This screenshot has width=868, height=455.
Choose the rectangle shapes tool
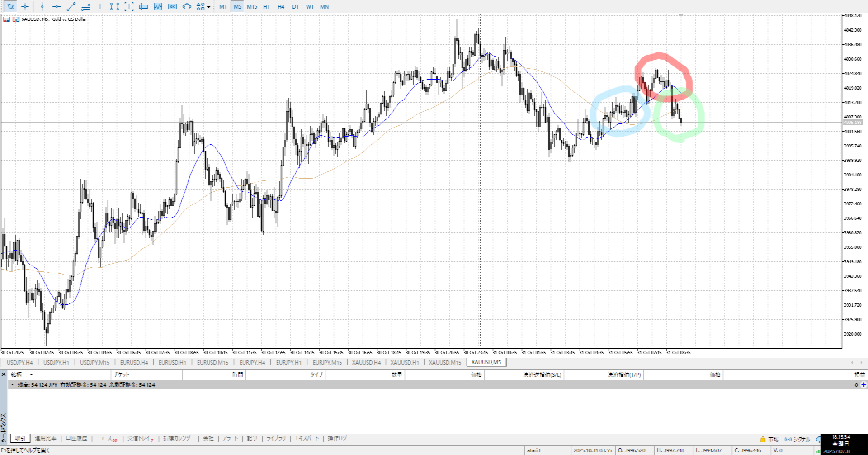(x=114, y=7)
